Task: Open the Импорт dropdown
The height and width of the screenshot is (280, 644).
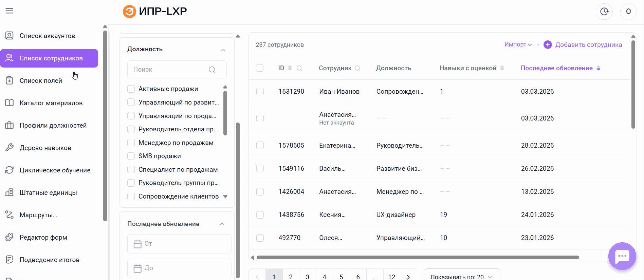Action: [x=518, y=45]
